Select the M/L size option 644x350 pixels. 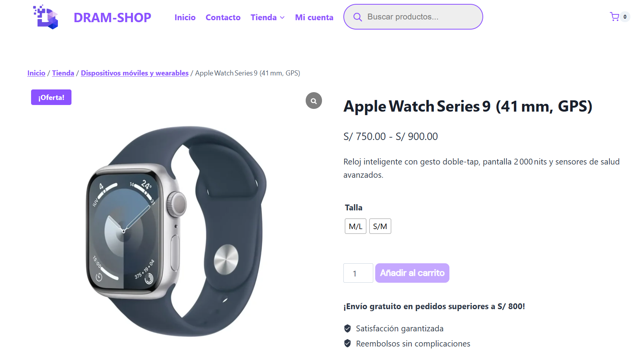(355, 226)
